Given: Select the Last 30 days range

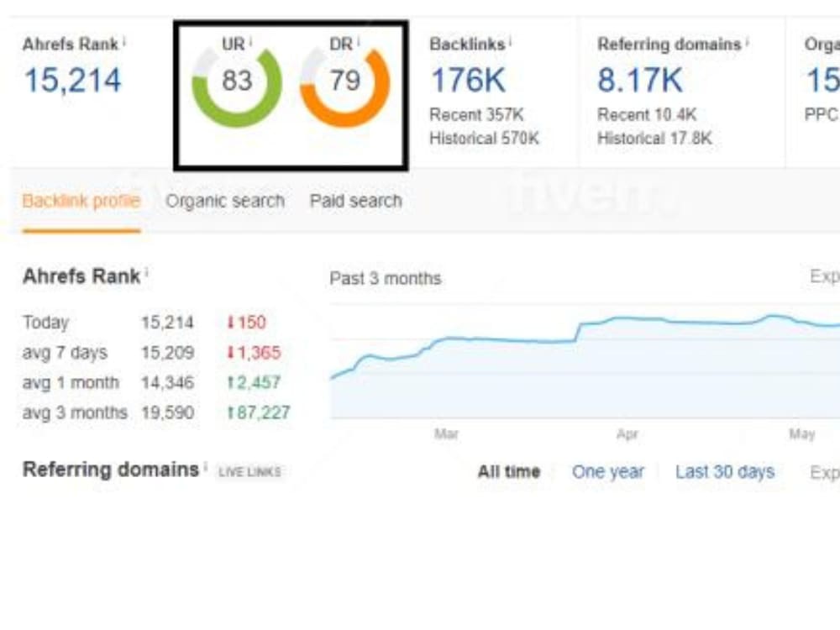Looking at the screenshot, I should pos(725,471).
